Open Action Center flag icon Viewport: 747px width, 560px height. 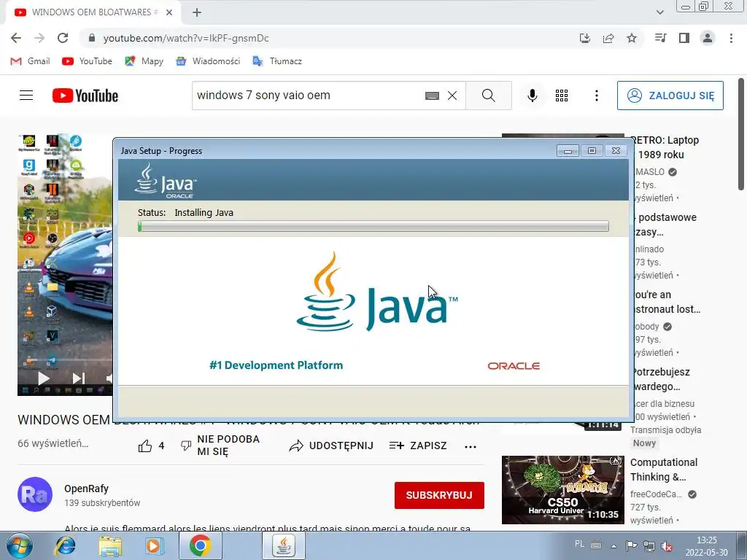click(631, 545)
